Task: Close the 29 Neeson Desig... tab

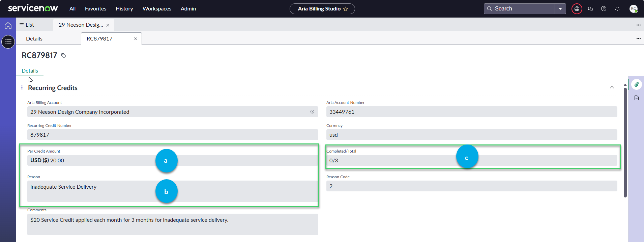Action: click(x=108, y=25)
